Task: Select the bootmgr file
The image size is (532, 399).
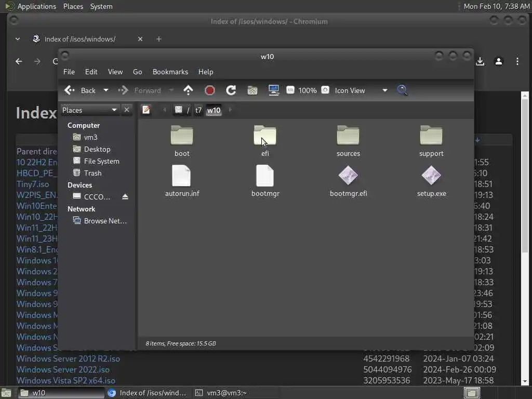Action: coord(265,181)
